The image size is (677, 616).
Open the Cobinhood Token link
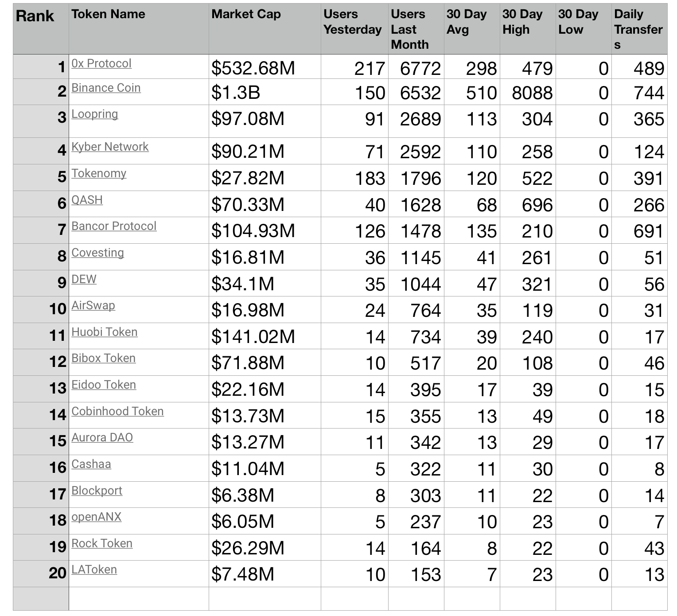(117, 412)
